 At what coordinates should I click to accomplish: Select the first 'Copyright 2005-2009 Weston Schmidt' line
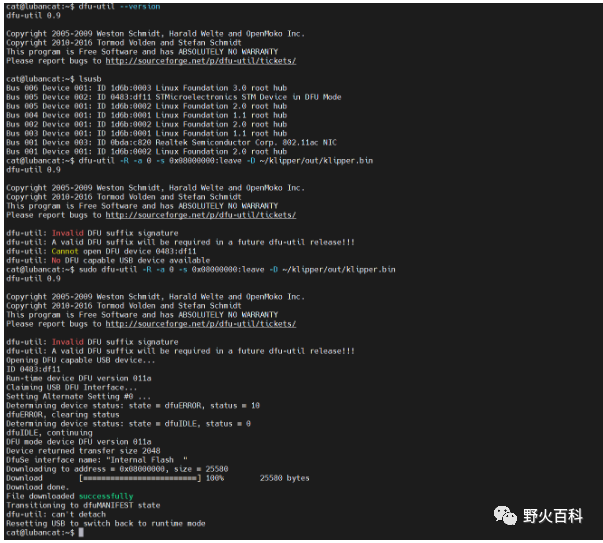click(x=155, y=34)
